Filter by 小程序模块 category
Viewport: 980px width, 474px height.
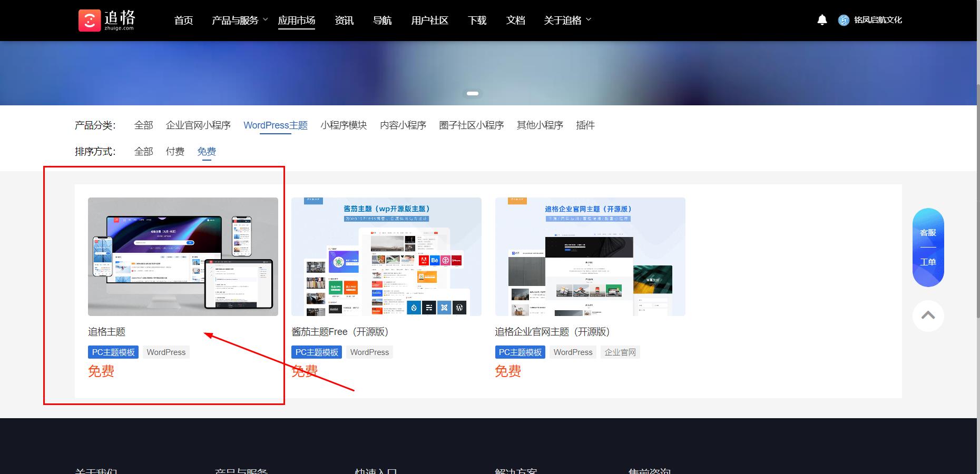(344, 125)
